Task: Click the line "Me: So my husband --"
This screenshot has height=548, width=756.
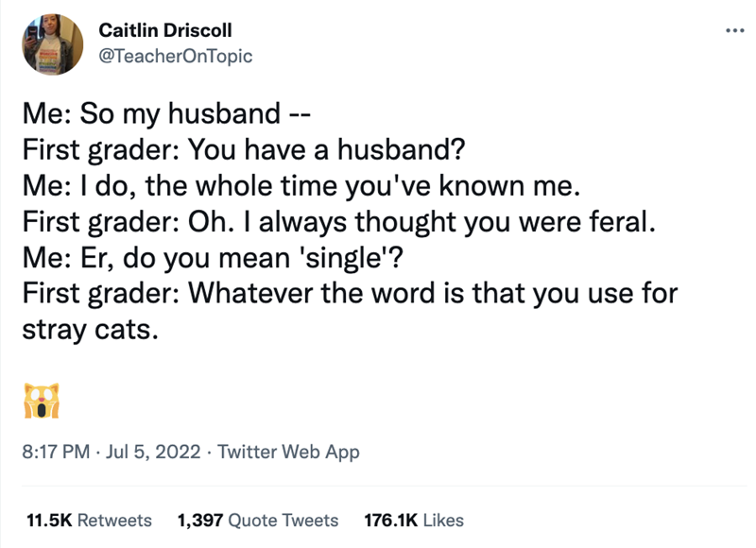Action: coord(164,116)
